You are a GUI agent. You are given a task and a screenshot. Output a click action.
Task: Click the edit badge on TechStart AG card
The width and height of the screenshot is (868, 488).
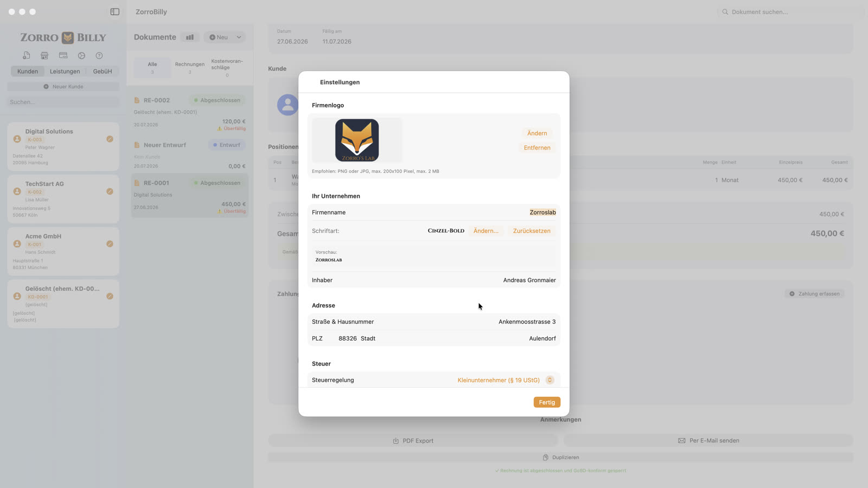click(110, 191)
